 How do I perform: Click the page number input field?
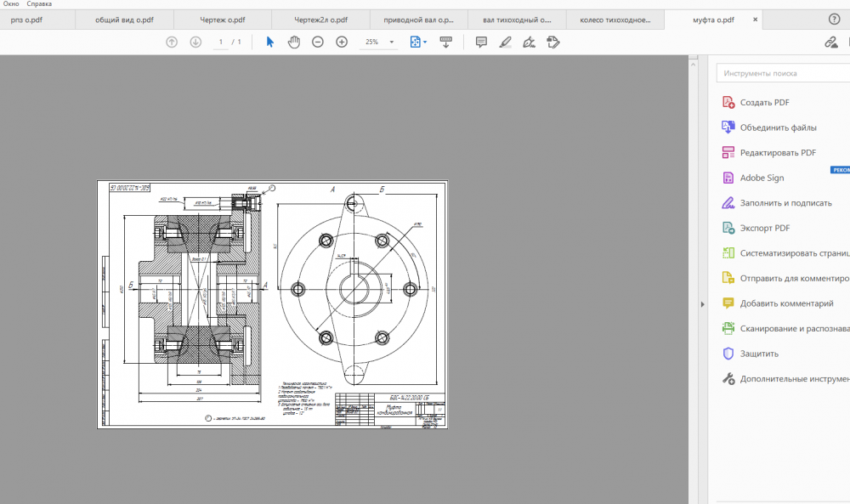(221, 42)
